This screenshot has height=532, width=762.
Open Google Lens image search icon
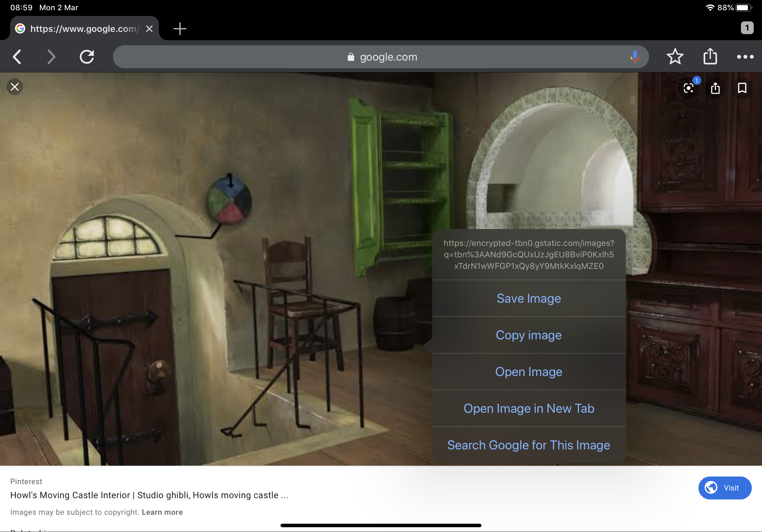pyautogui.click(x=689, y=88)
